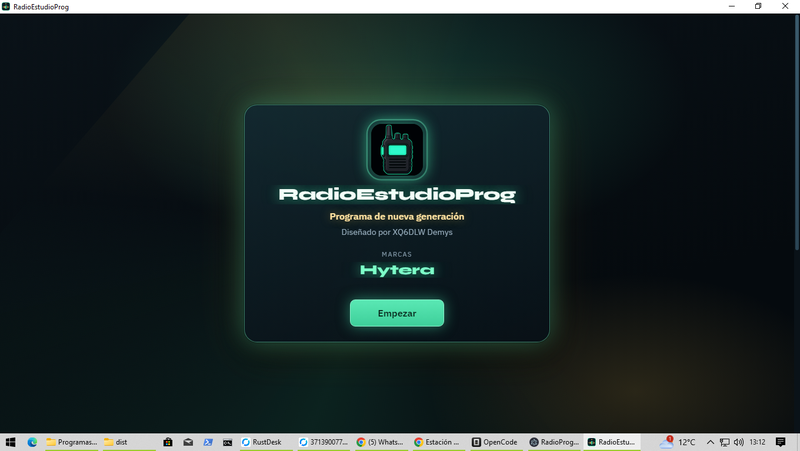Screen dimensions: 800x451
Task: Open the clock showing 13:12
Action: 757,442
